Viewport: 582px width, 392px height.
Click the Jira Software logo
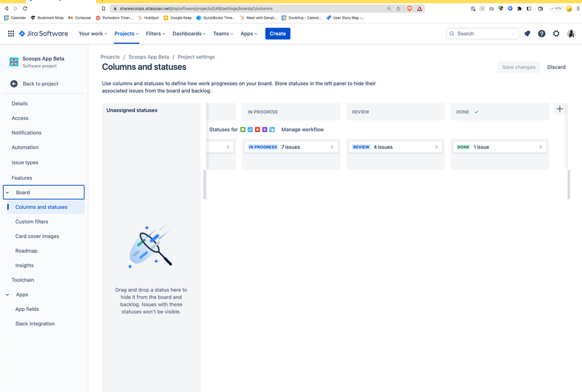pos(44,34)
